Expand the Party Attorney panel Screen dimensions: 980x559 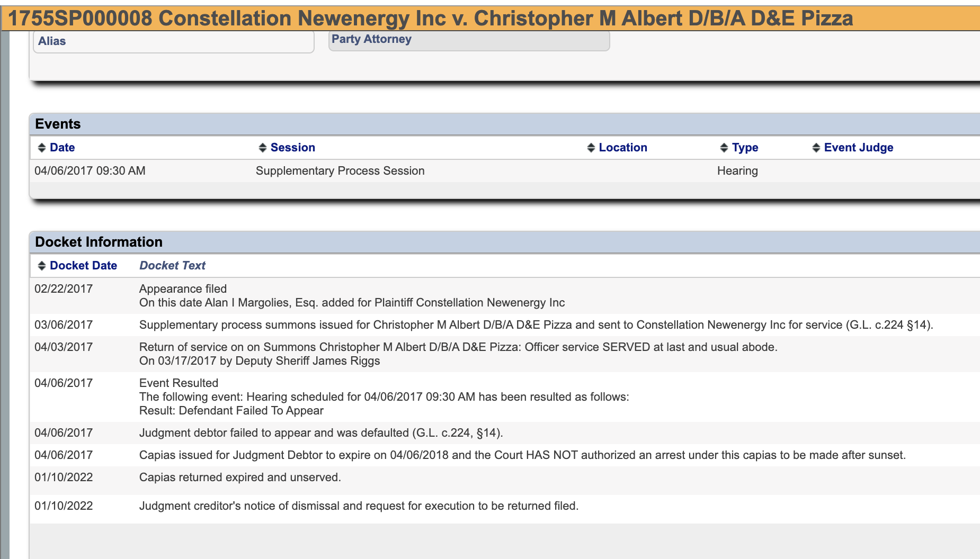pos(371,39)
